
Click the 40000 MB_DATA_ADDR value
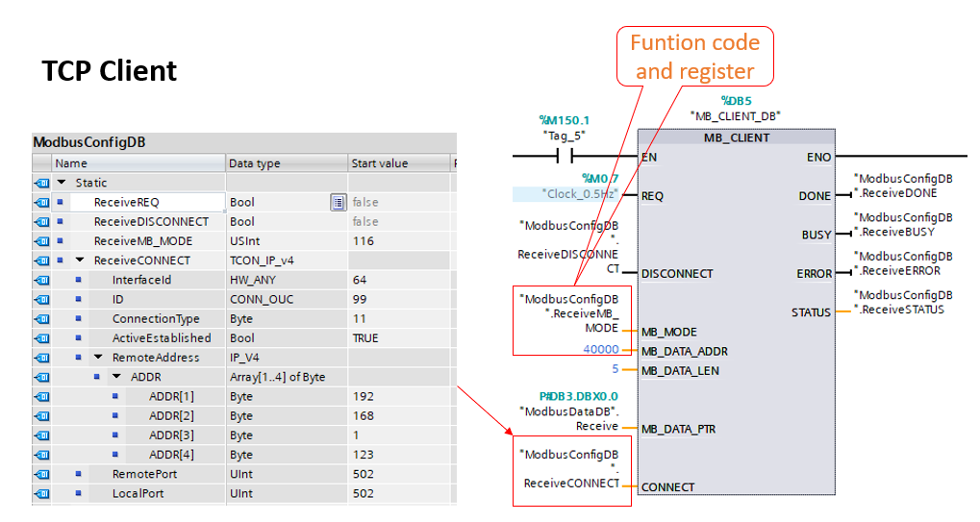coord(602,350)
